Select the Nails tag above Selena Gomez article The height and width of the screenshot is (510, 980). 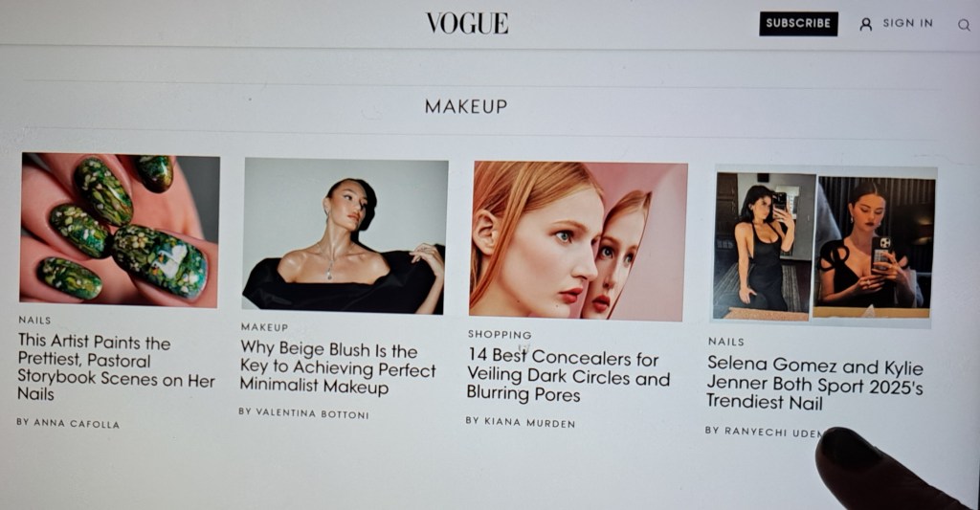click(x=725, y=342)
